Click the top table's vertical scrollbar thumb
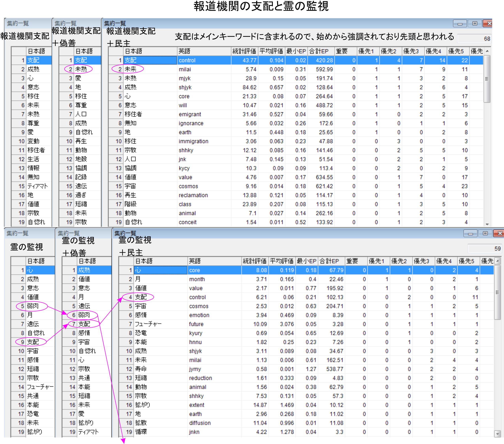The width and height of the screenshot is (504, 444). 487,79
